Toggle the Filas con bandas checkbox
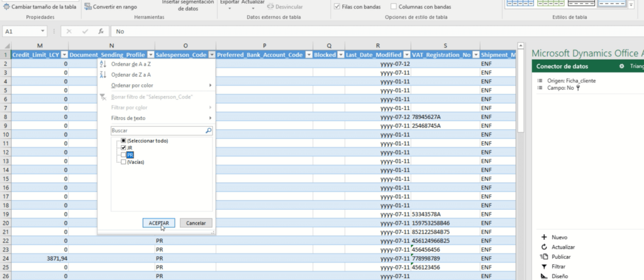644x280 pixels. 336,7
